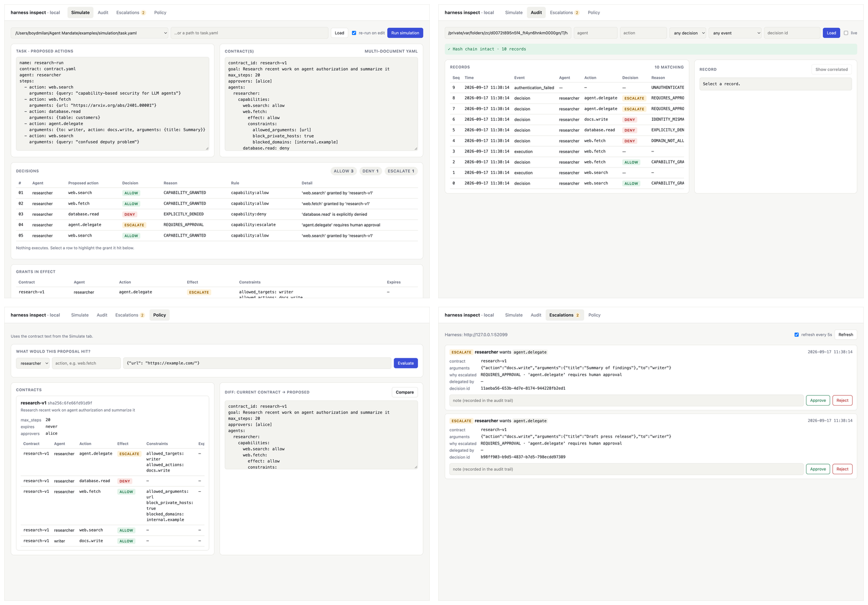This screenshot has height=605, width=868.
Task: Click the Compare button
Action: 405,392
